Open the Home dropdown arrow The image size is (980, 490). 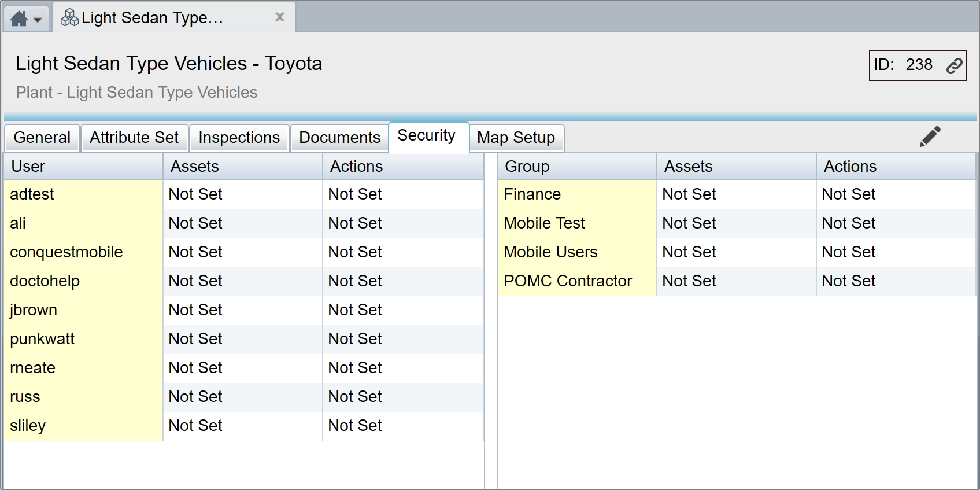point(38,20)
